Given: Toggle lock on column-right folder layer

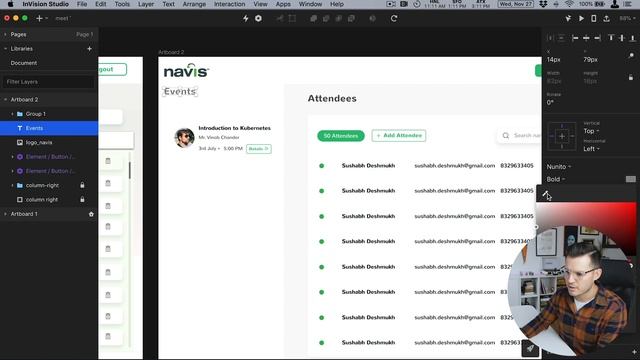Looking at the screenshot, I should tap(82, 185).
